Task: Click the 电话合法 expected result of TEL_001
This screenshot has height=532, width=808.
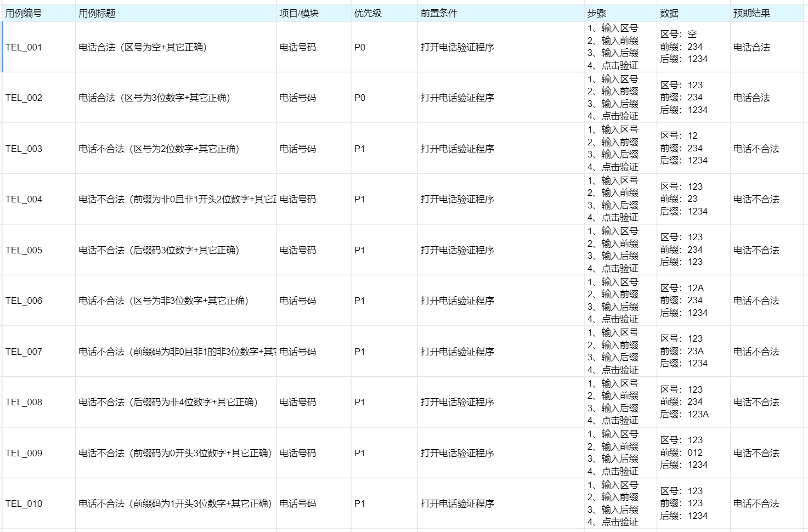Action: pyautogui.click(x=754, y=48)
